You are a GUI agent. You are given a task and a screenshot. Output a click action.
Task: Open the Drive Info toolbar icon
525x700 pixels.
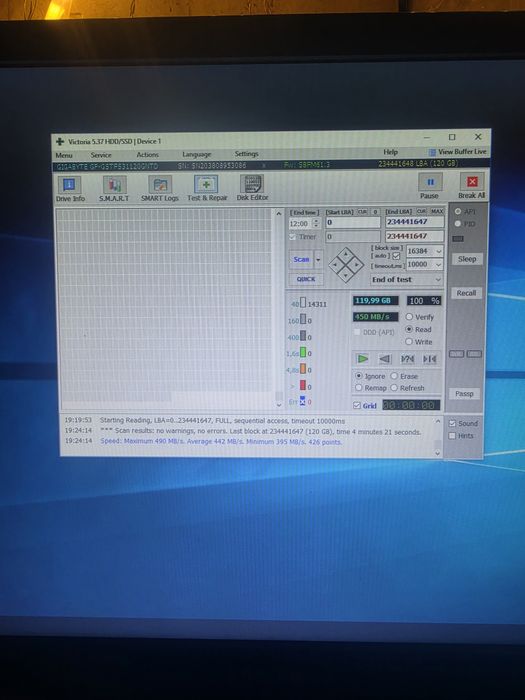click(69, 185)
